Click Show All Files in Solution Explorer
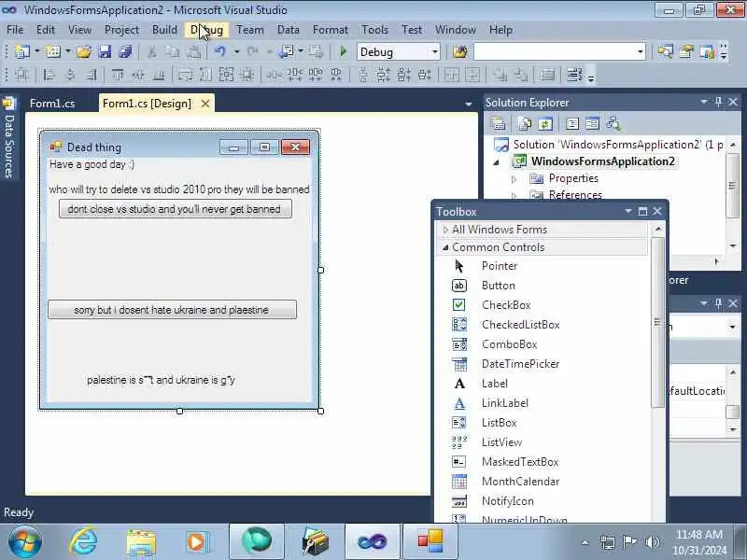 pyautogui.click(x=525, y=124)
